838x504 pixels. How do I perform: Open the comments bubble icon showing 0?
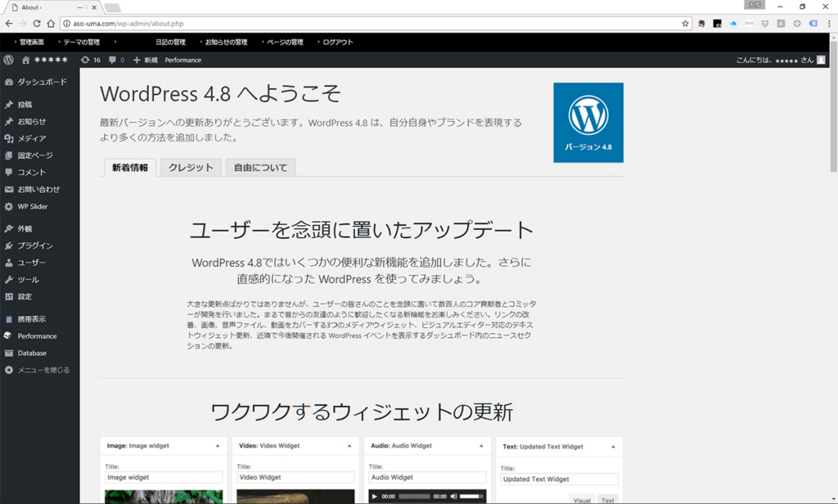(116, 60)
